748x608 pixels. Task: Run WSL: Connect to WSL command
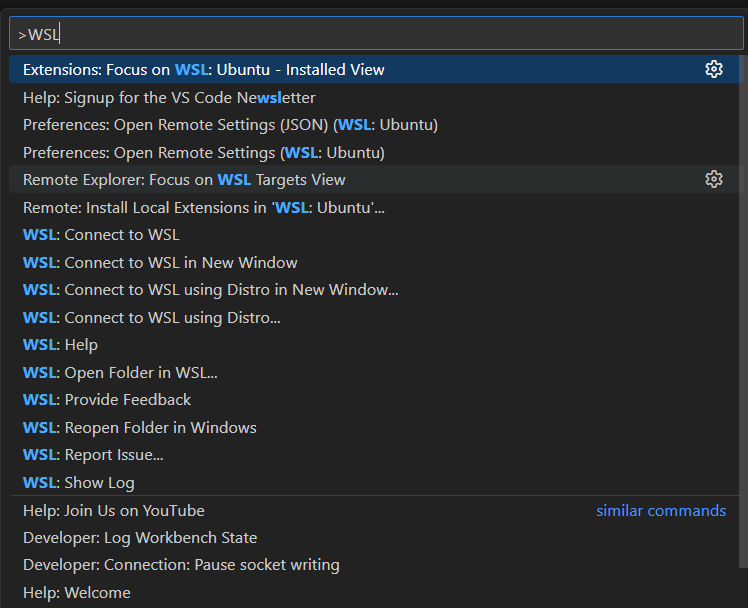(x=376, y=235)
